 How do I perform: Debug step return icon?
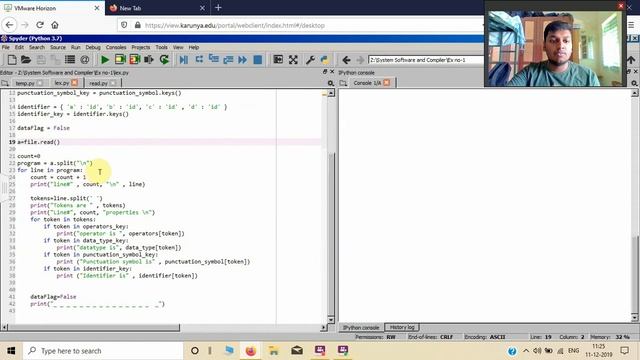(228, 60)
